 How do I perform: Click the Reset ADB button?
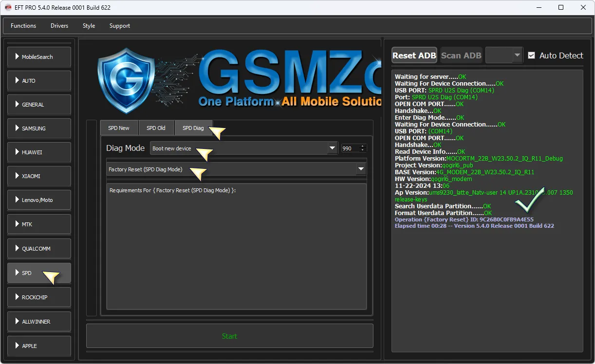click(414, 55)
